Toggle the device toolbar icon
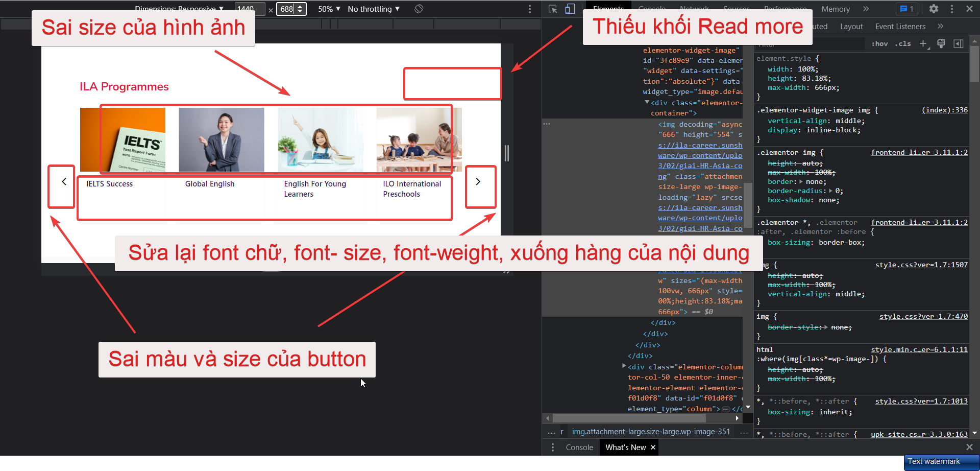 click(570, 9)
